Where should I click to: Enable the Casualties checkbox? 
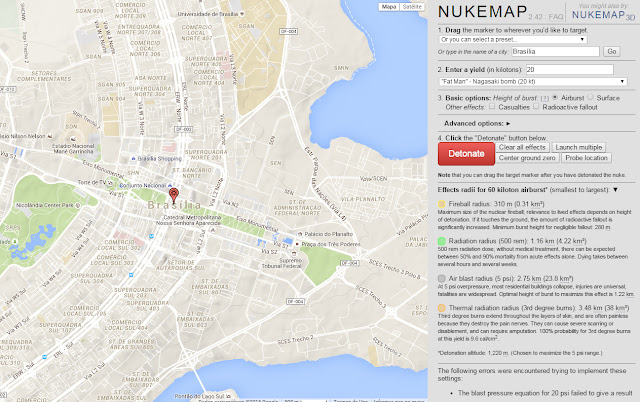[492, 106]
